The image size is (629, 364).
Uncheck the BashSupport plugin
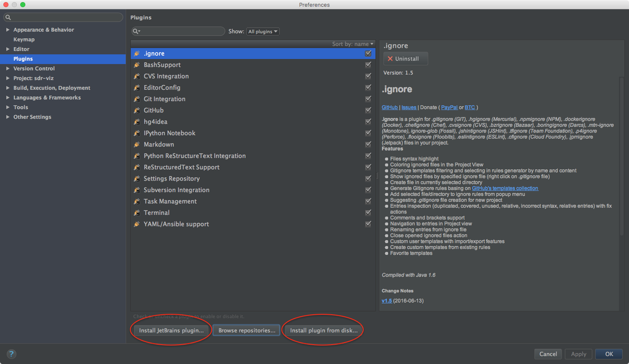coord(368,65)
